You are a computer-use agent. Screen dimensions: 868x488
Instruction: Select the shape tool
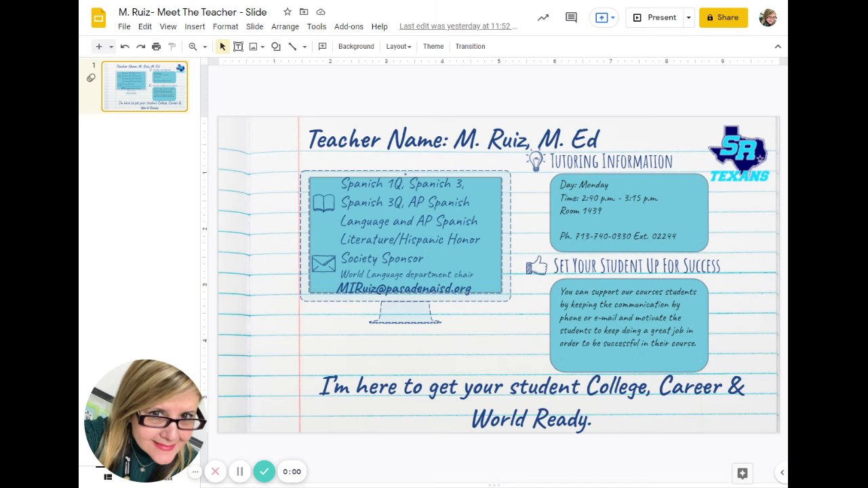276,47
